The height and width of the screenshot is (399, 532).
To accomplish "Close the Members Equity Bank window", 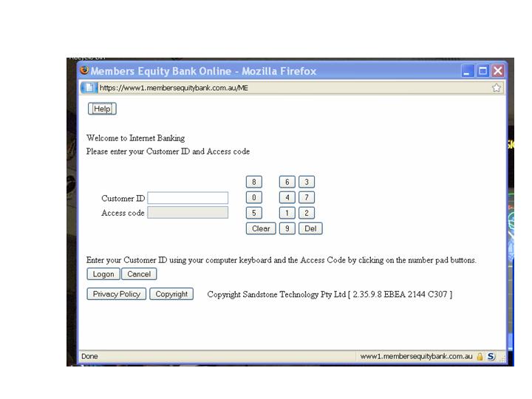I will 498,71.
